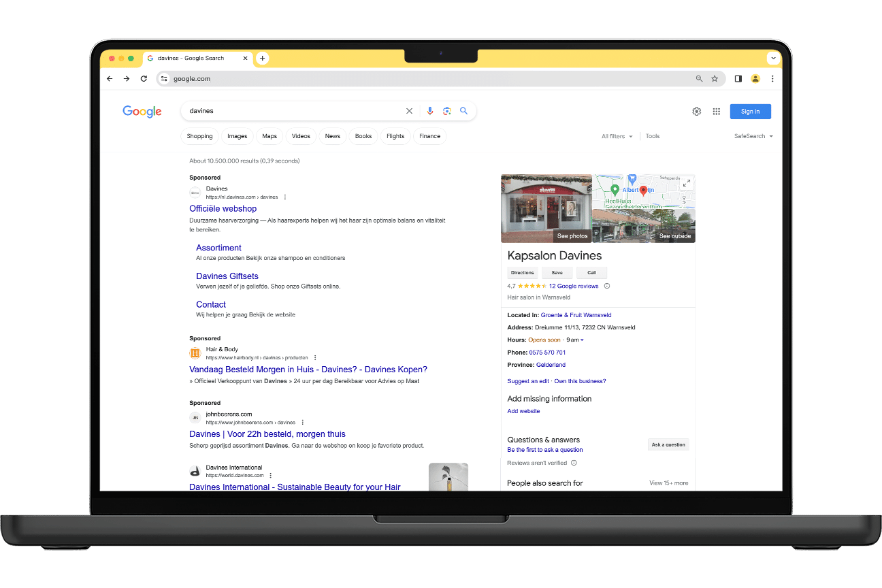Click the Add website link

click(524, 412)
